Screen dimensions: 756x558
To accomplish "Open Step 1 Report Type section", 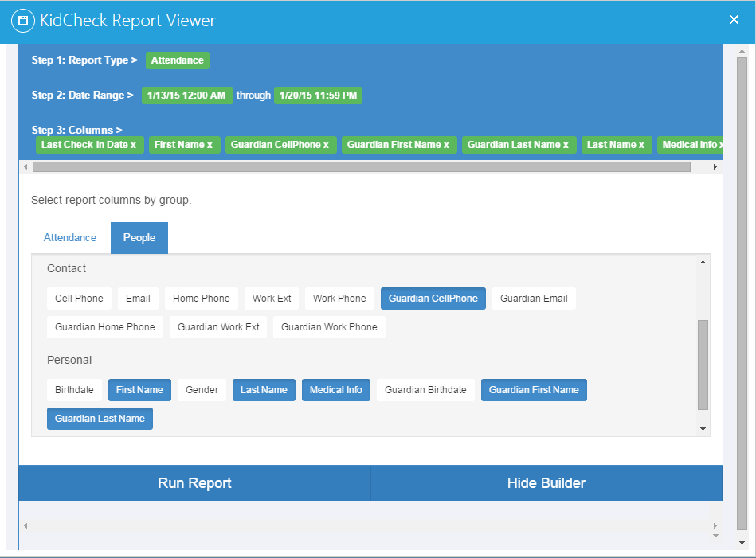I will point(84,60).
